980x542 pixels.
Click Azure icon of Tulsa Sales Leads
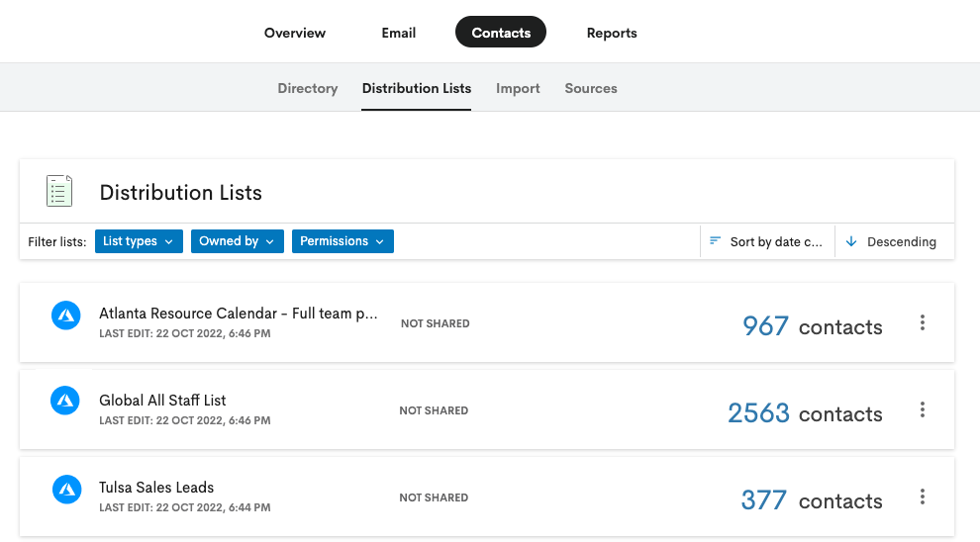(x=66, y=490)
